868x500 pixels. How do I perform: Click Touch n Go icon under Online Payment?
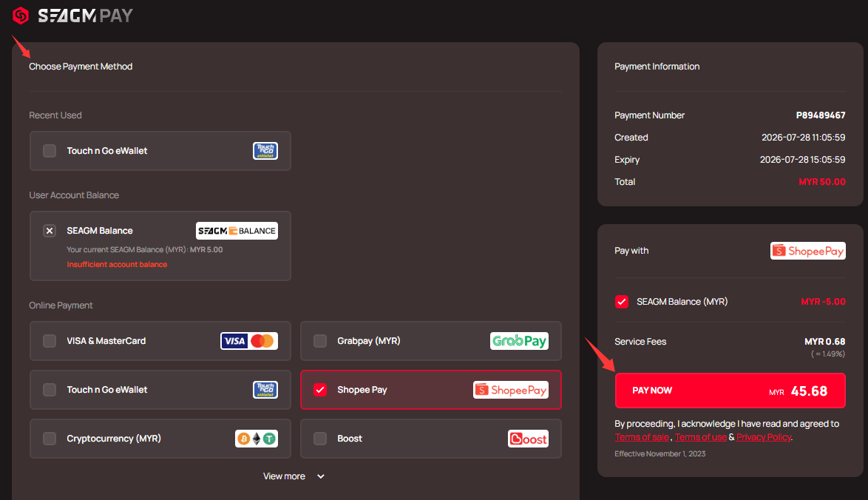pyautogui.click(x=265, y=390)
